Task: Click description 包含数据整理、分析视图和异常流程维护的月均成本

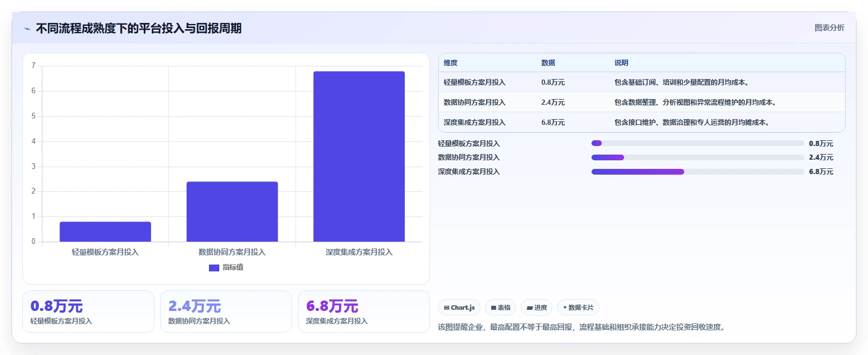Action: pos(695,102)
